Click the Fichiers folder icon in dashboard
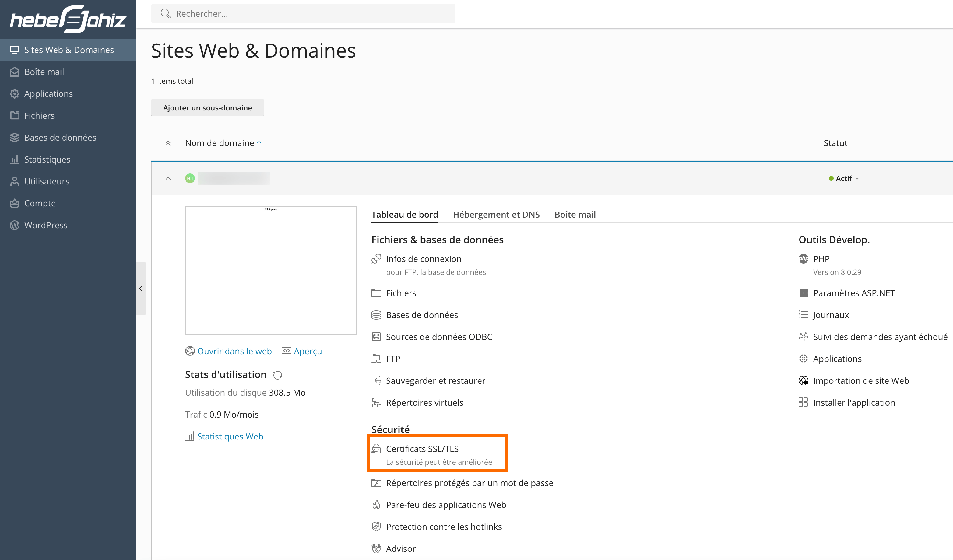The width and height of the screenshot is (953, 560). (376, 293)
